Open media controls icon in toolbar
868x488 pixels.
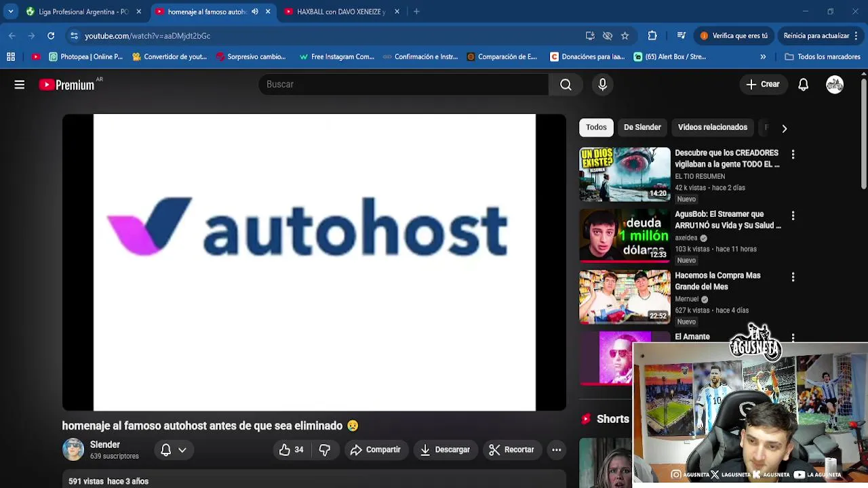[x=682, y=36]
